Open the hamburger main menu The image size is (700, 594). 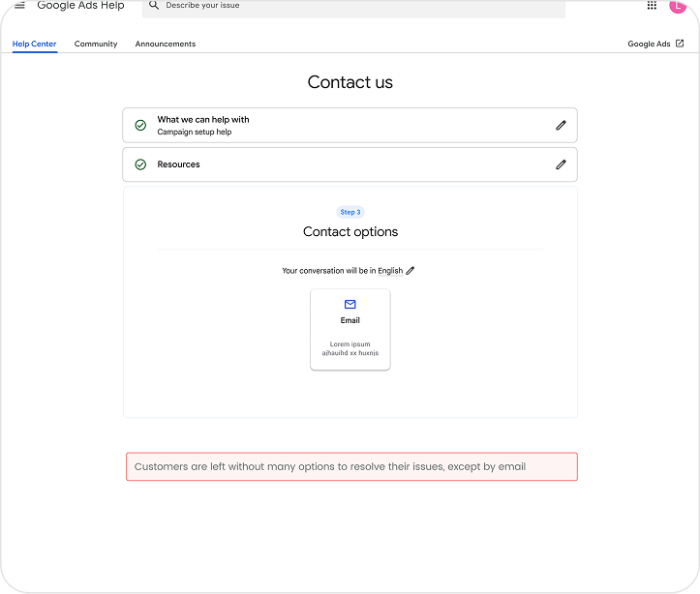tap(19, 6)
